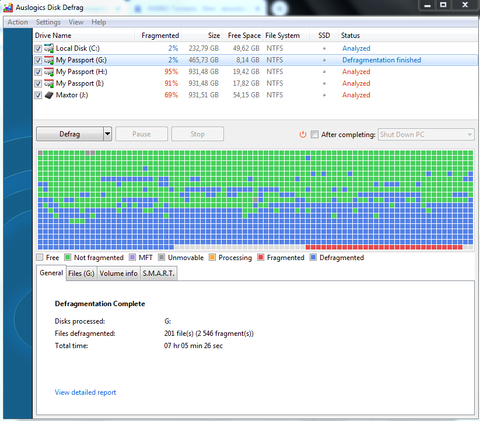Click the MFT purple legend swatch
The height and width of the screenshot is (421, 480).
[x=132, y=257]
